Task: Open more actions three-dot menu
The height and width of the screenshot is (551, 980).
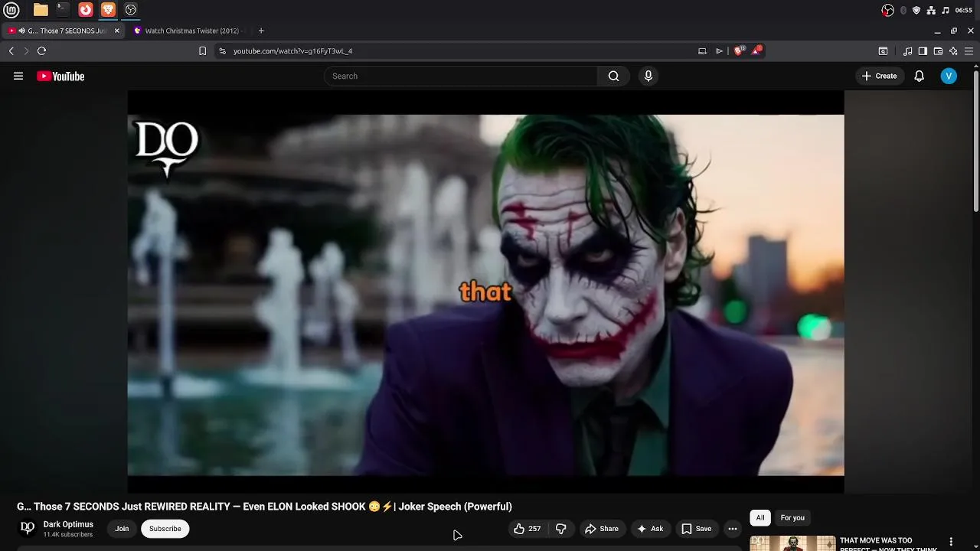Action: pos(733,529)
